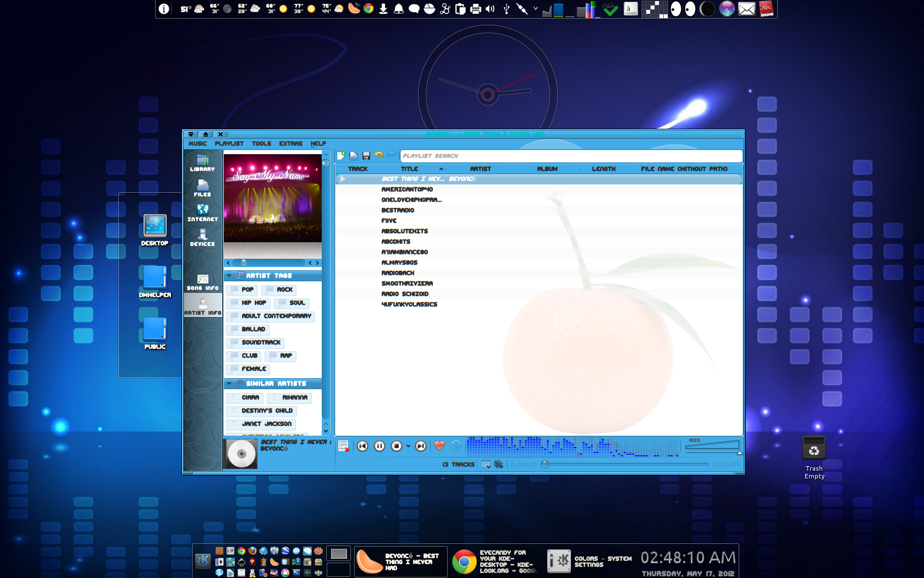
Task: Open the Internet sidebar tab
Action: point(202,212)
